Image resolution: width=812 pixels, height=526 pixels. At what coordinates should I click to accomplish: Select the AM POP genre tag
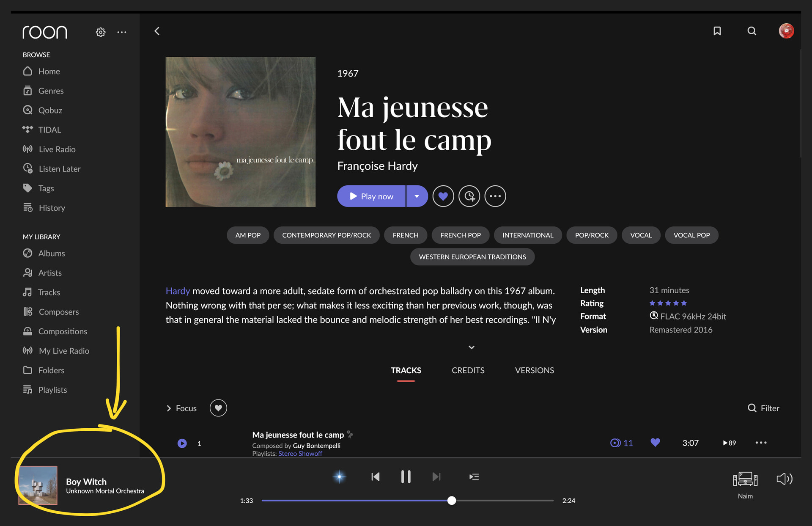tap(248, 235)
